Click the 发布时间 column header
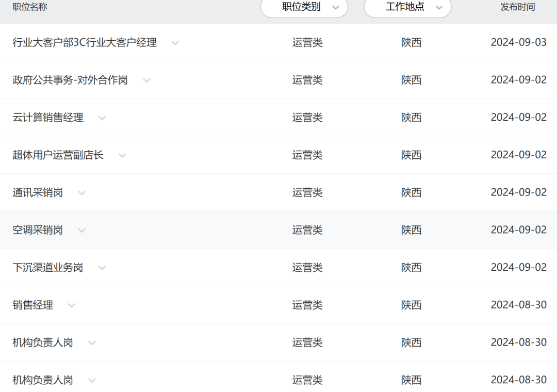Screen dimensions: 557x392 tap(517, 7)
